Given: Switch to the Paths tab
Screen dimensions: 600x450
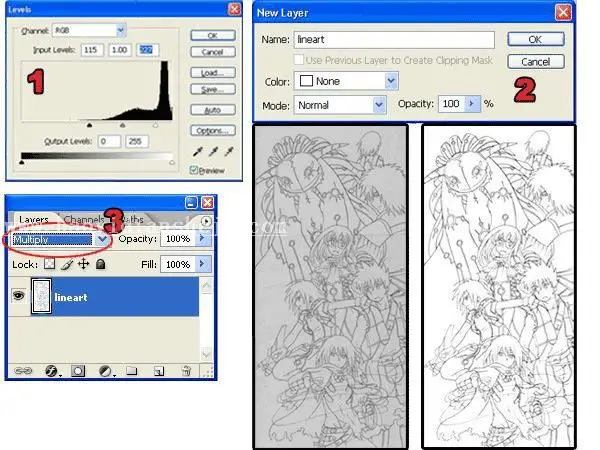Looking at the screenshot, I should point(133,219).
